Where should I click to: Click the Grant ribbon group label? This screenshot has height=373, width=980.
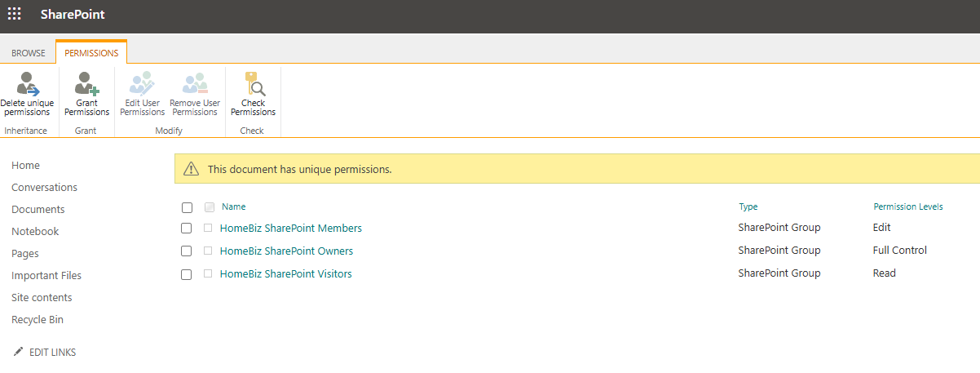point(86,131)
